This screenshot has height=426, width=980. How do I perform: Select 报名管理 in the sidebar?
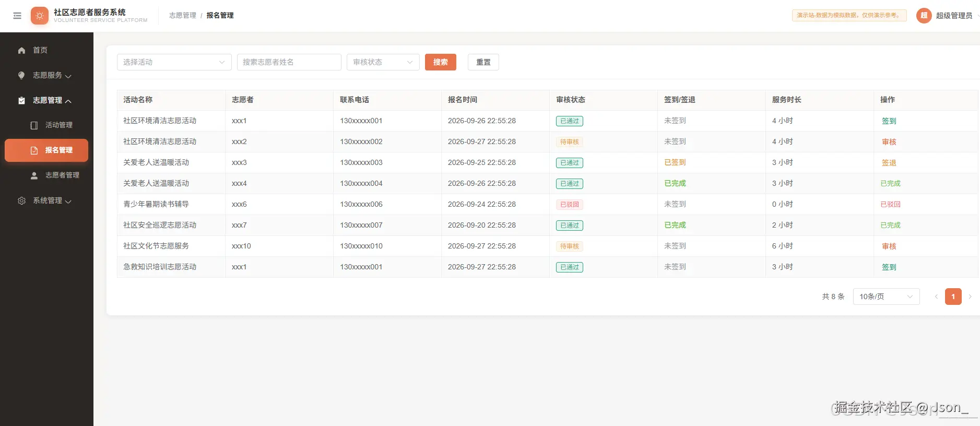point(46,150)
